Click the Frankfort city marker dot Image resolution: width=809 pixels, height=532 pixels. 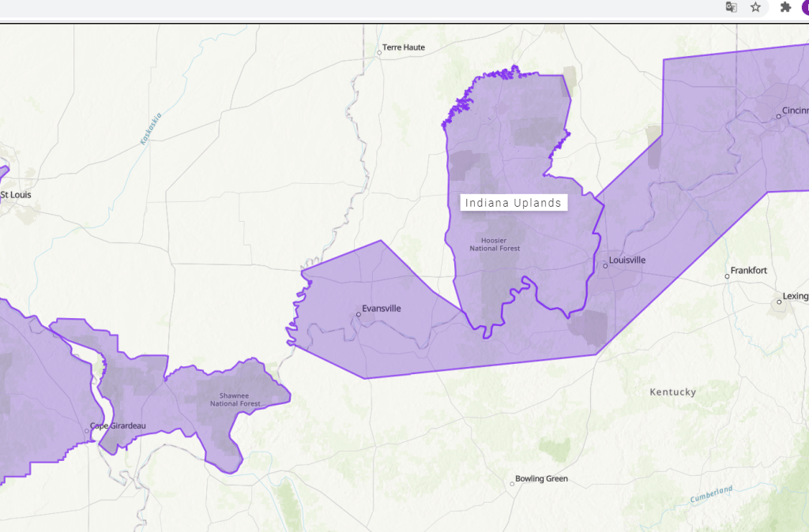(x=727, y=276)
